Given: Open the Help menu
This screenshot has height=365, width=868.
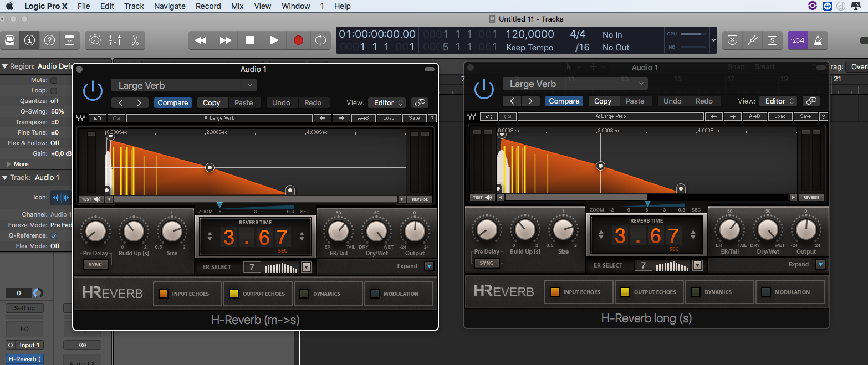Looking at the screenshot, I should [x=343, y=6].
